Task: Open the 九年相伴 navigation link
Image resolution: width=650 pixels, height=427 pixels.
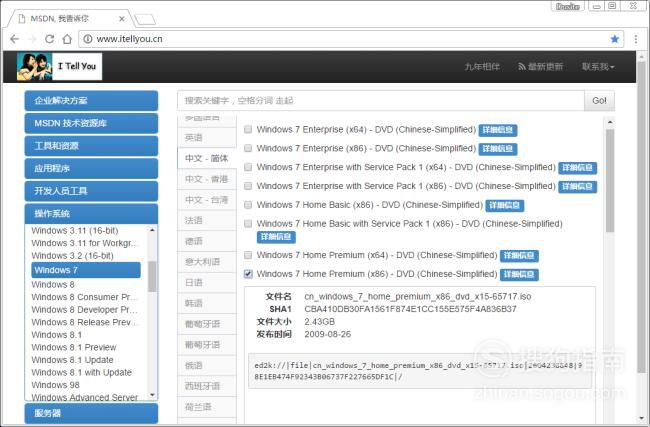Action: 482,66
